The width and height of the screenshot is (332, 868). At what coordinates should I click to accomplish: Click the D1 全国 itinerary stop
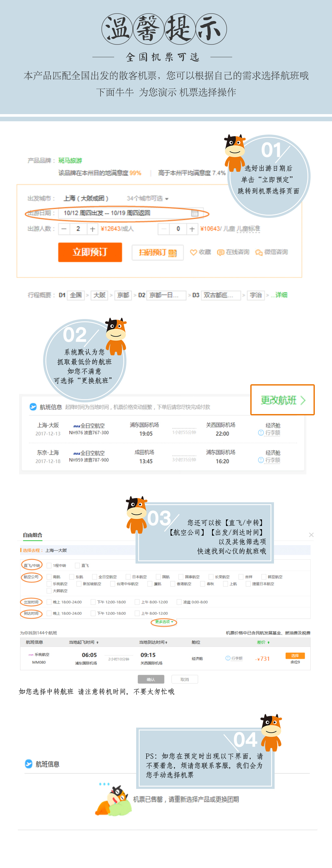pyautogui.click(x=76, y=295)
